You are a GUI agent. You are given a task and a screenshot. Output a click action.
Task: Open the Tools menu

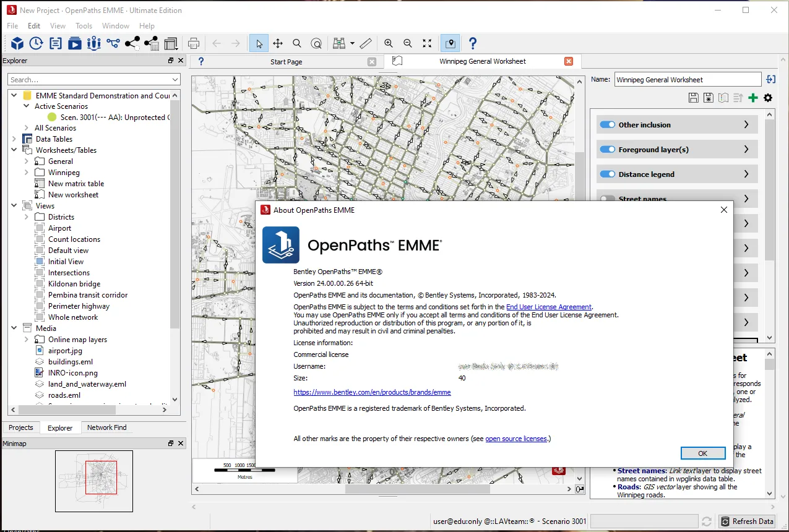(84, 26)
